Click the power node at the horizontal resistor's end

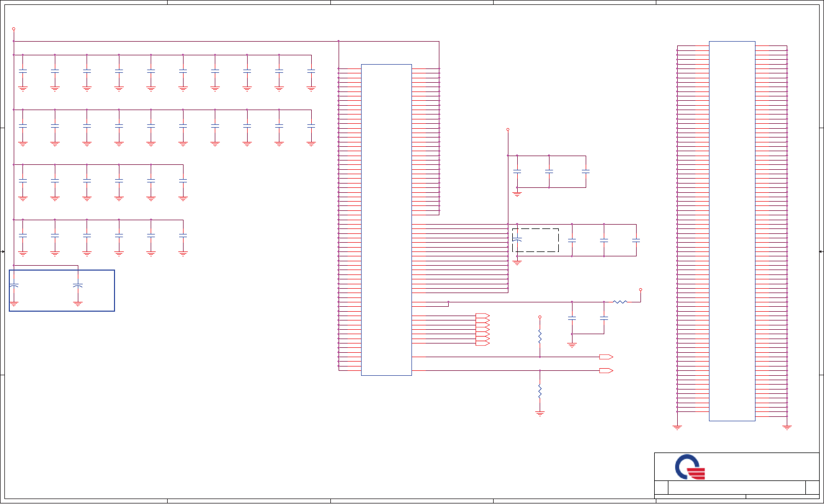(640, 289)
